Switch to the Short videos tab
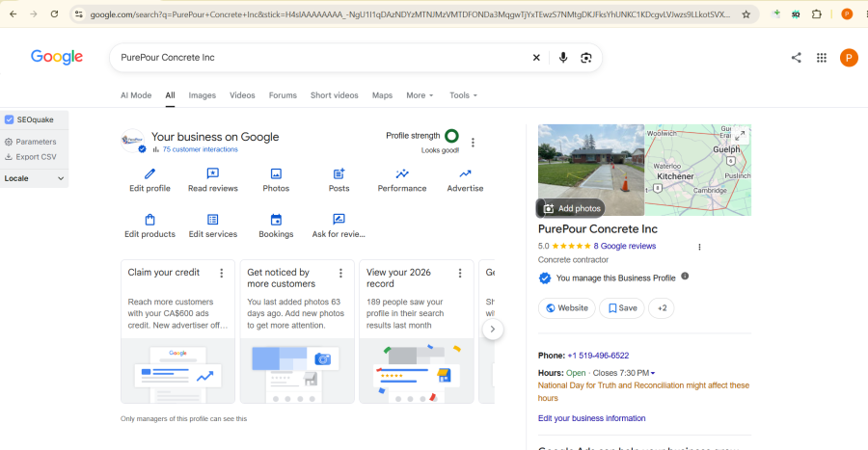Screen dimensions: 868x450 (335, 95)
